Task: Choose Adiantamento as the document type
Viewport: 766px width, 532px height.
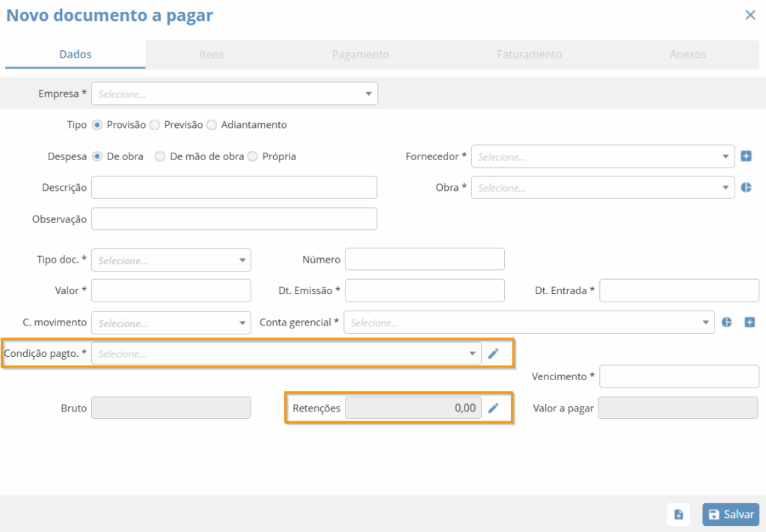Action: (212, 125)
